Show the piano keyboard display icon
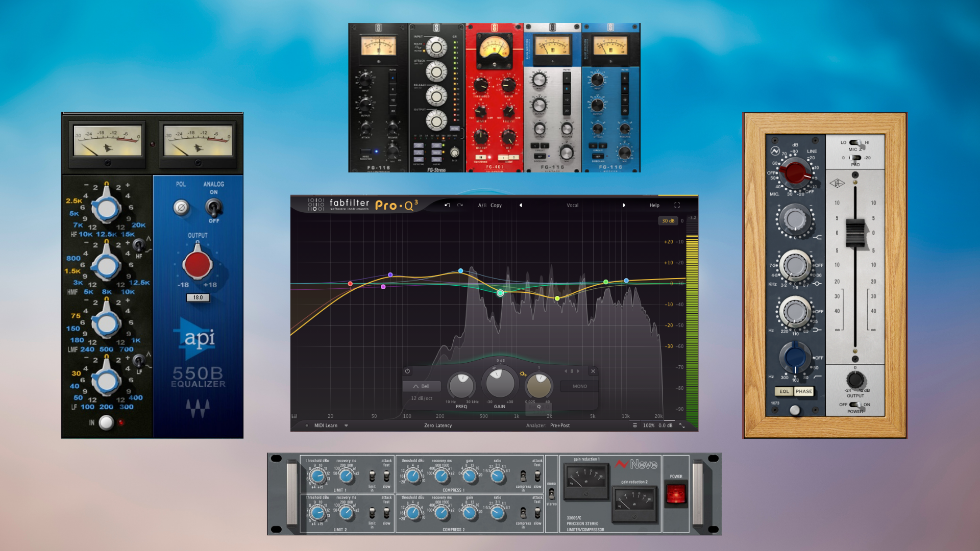This screenshot has width=980, height=551. (294, 416)
